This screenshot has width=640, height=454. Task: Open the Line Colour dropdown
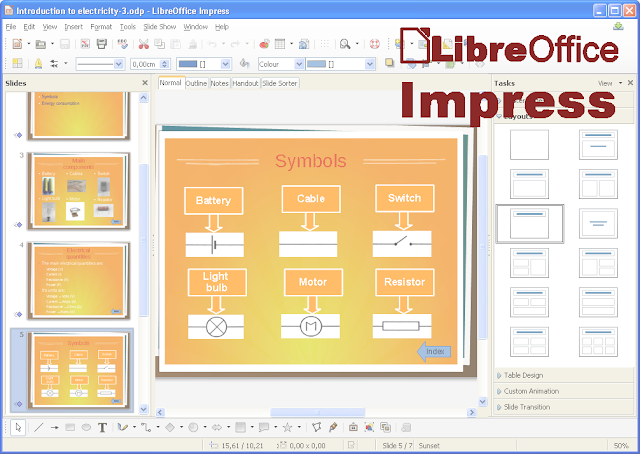[x=226, y=64]
